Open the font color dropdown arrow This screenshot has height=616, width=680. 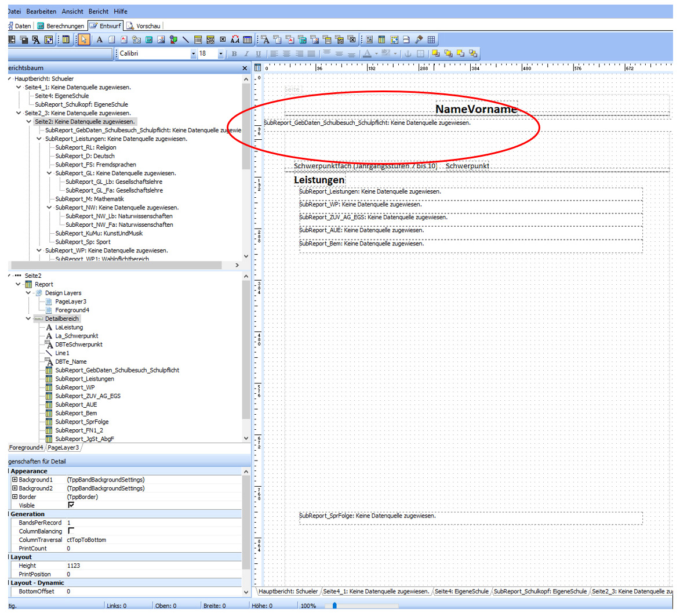coord(376,54)
